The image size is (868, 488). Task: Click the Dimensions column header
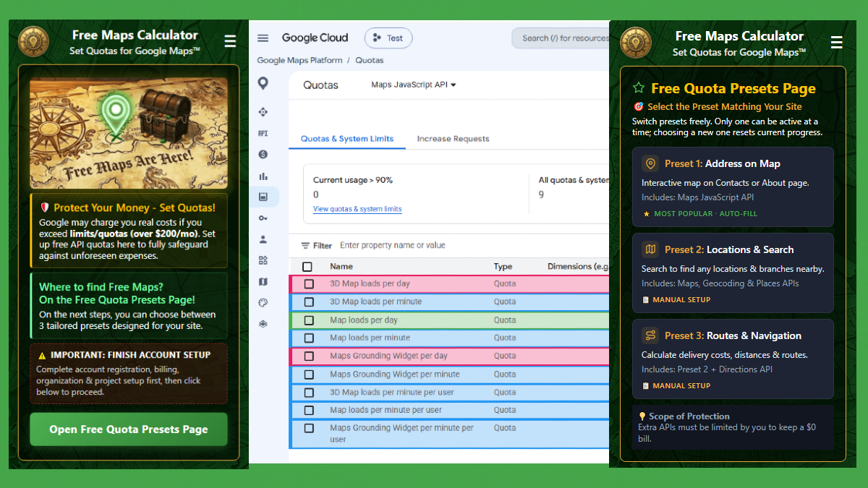coord(578,267)
